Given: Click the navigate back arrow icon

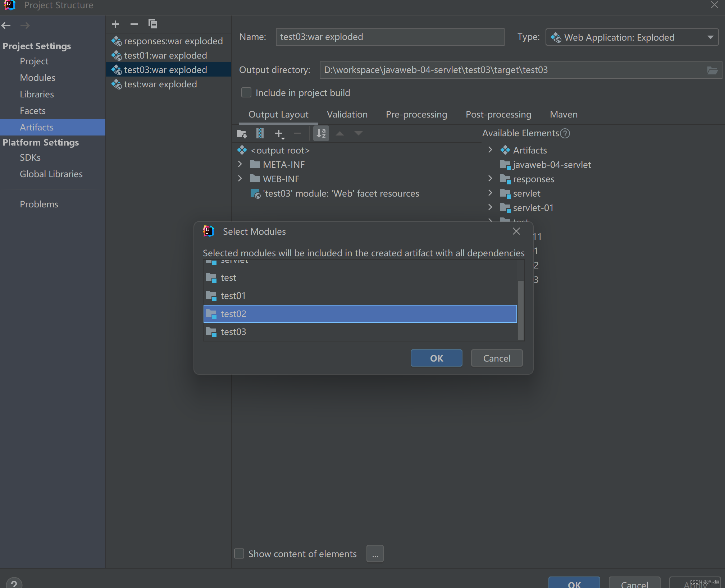Looking at the screenshot, I should [6, 26].
